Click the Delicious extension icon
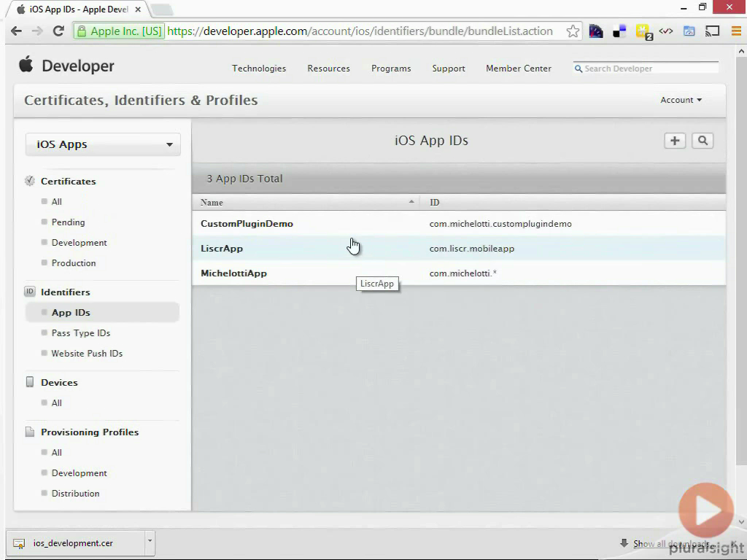 619,31
